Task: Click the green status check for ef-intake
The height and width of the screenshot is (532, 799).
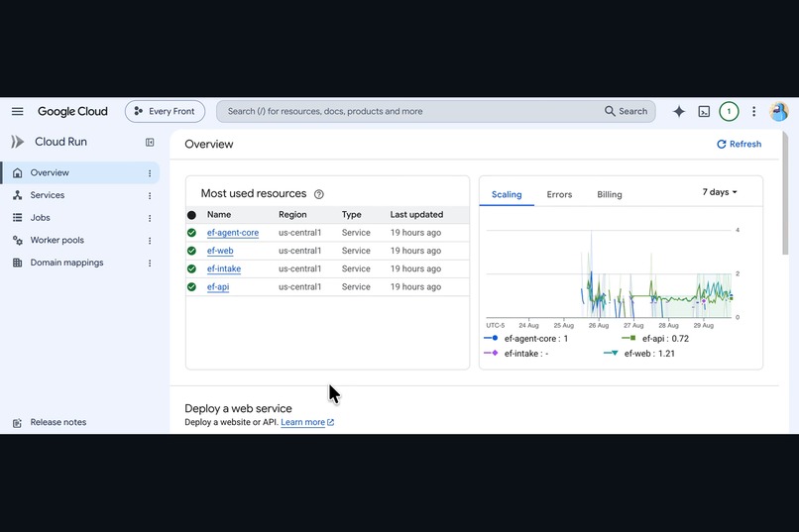Action: [x=191, y=268]
